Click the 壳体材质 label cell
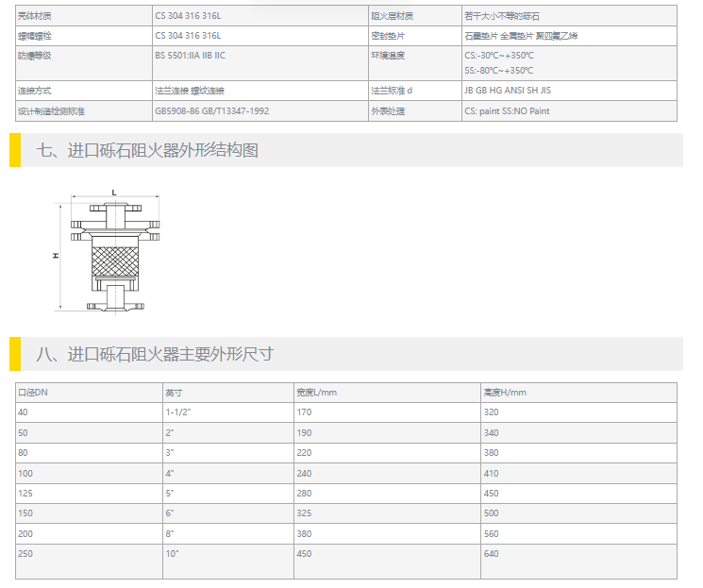703x588 pixels. (38, 16)
